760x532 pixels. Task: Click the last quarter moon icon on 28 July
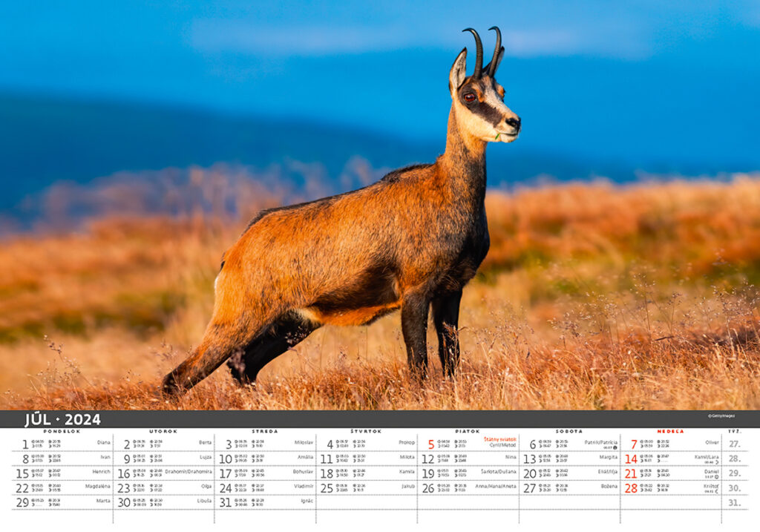717,491
